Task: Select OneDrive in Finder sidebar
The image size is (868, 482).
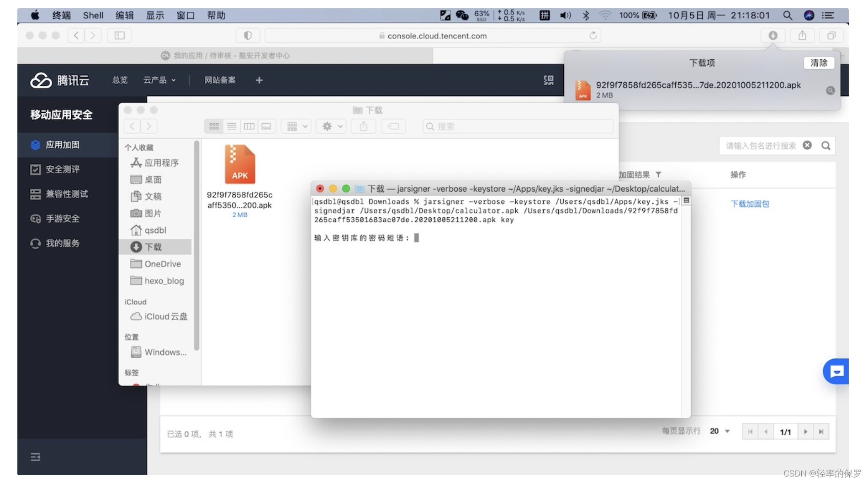Action: 155,264
